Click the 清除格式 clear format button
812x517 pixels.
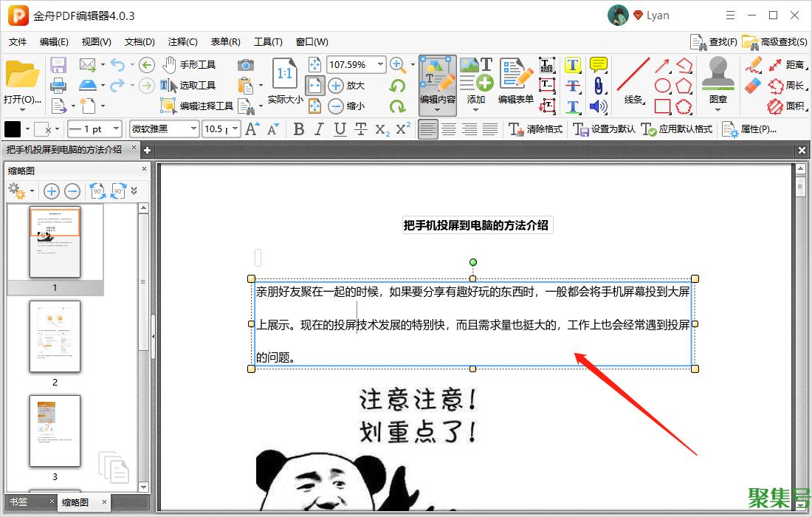tap(536, 129)
